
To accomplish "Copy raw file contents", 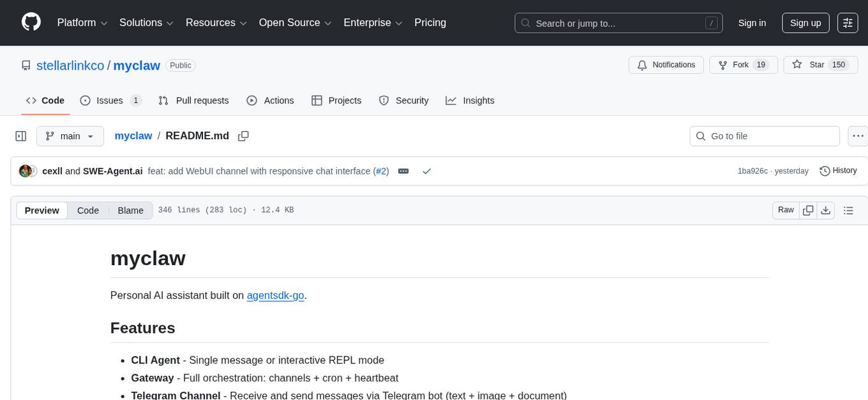I will [x=808, y=210].
